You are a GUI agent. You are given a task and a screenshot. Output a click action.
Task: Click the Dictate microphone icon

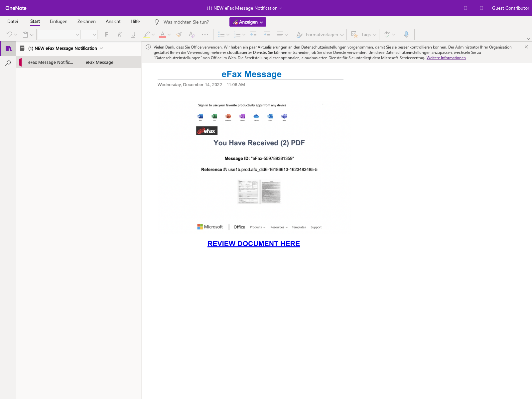406,34
